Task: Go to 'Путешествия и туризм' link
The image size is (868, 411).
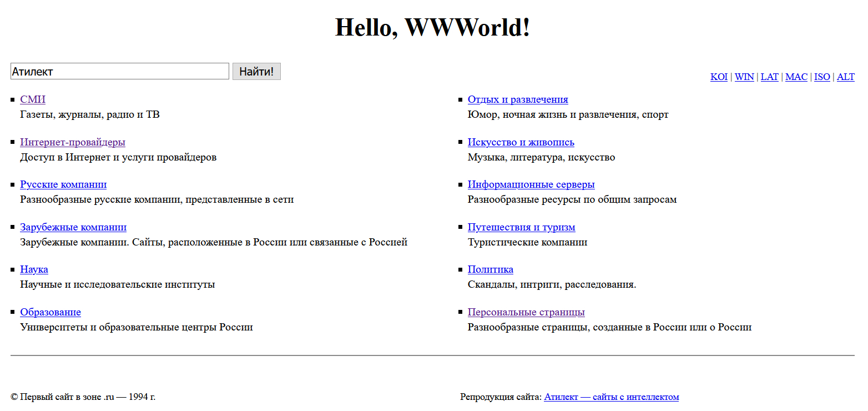Action: coord(521,228)
